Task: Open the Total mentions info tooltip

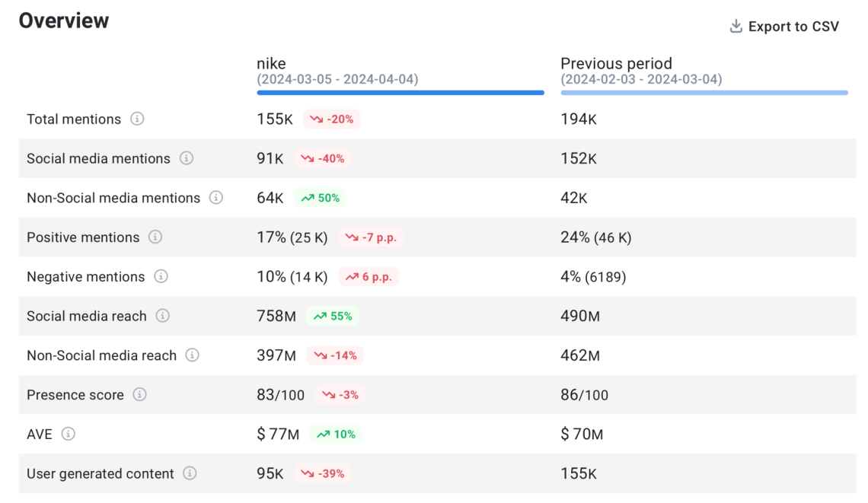Action: pos(139,119)
